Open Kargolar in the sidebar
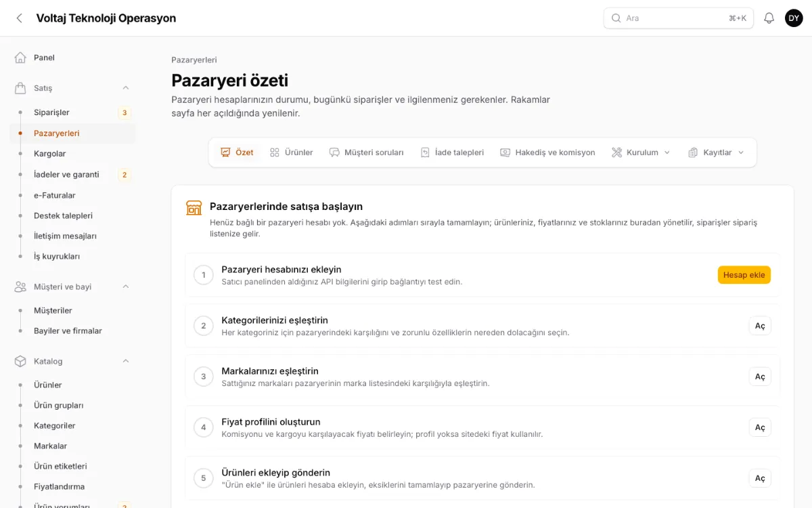This screenshot has height=508, width=812. (x=72, y=154)
